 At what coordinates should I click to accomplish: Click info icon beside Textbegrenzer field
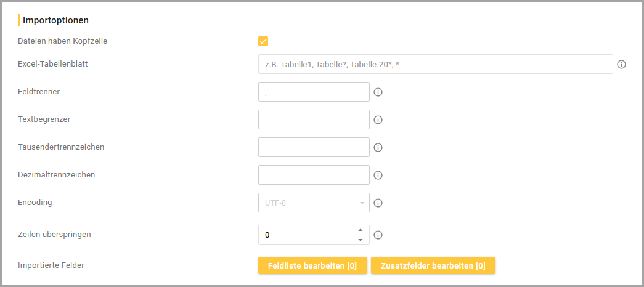(378, 119)
